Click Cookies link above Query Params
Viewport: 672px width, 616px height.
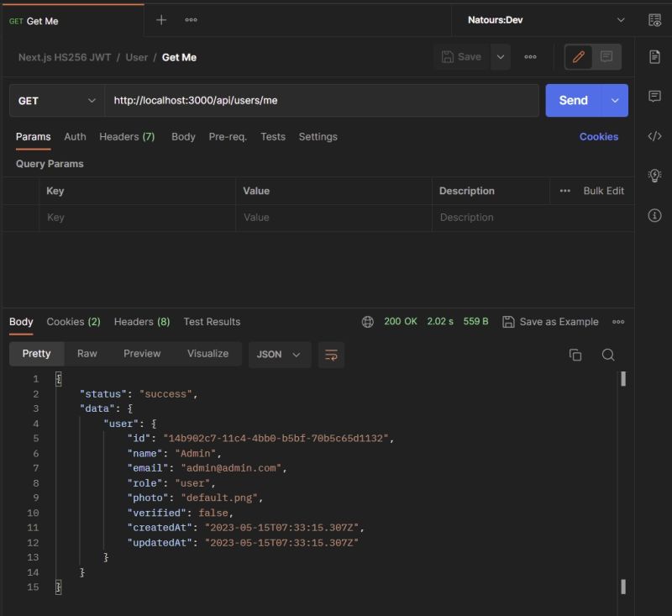(598, 136)
